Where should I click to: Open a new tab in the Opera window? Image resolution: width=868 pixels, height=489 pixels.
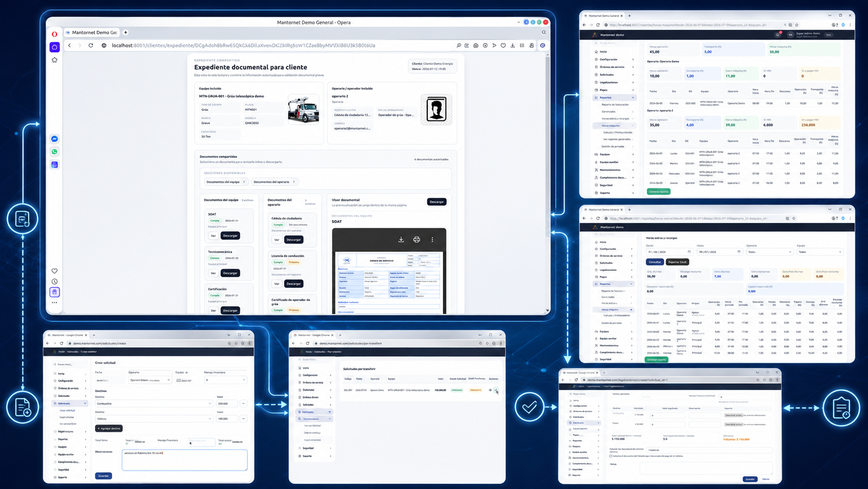click(126, 32)
